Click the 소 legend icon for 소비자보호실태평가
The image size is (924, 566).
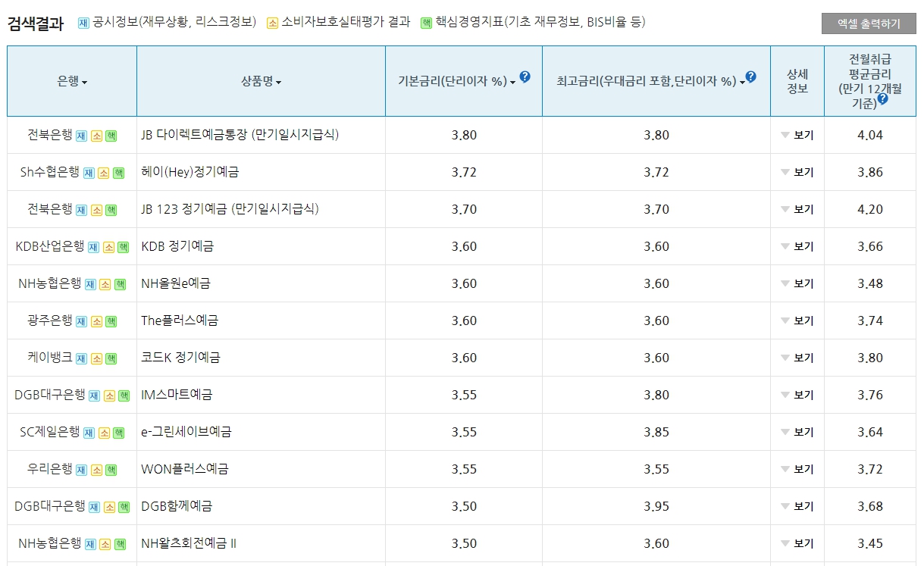pos(274,22)
